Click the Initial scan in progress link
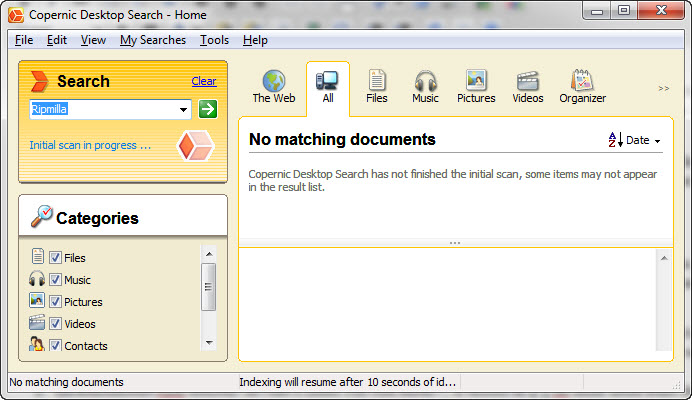The image size is (692, 400). (90, 145)
